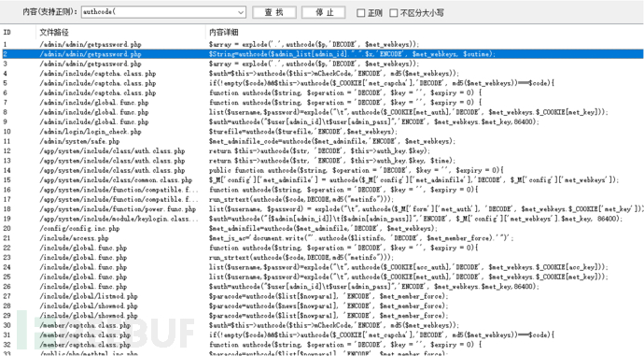This screenshot has width=644, height=356.
Task: Select row 19 module/keylogin.class path
Action: pyautogui.click(x=119, y=219)
